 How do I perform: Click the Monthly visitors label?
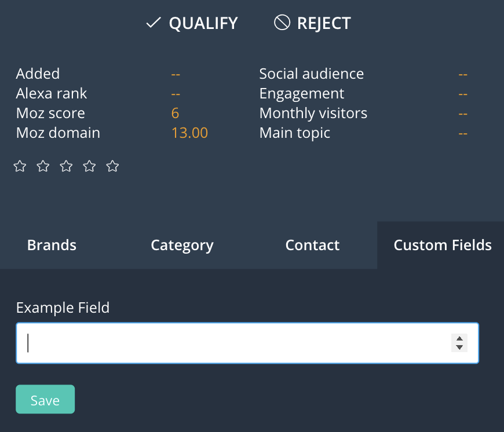(313, 113)
